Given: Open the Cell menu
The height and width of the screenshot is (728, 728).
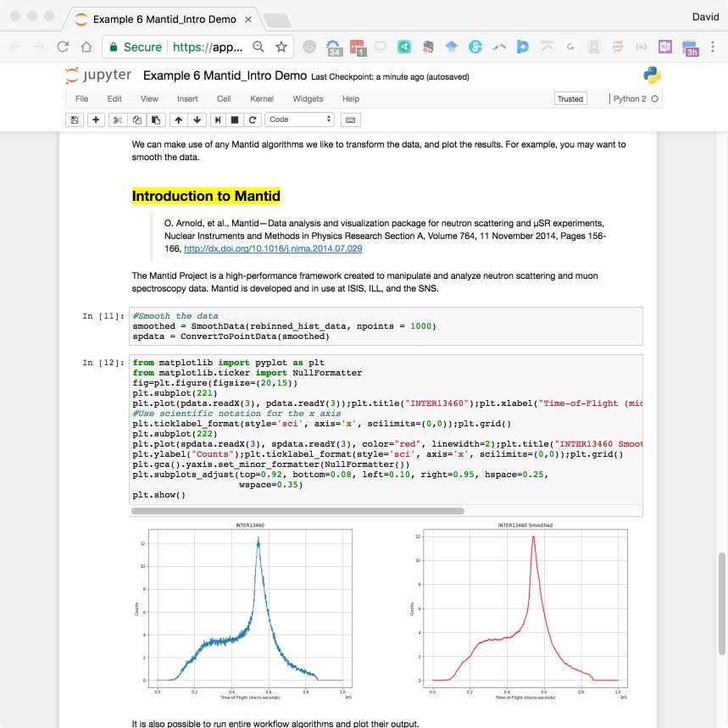Looking at the screenshot, I should tap(224, 99).
